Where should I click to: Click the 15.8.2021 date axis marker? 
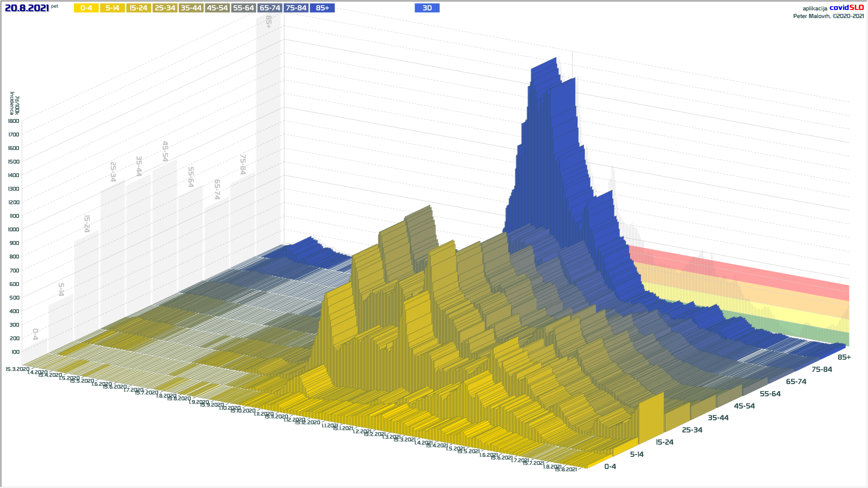click(566, 469)
